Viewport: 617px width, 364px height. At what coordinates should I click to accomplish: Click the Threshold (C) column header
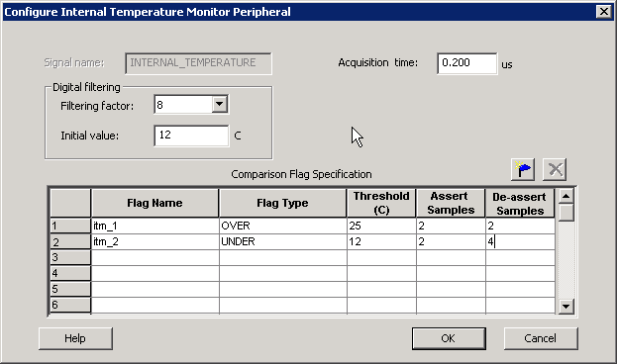tap(381, 203)
